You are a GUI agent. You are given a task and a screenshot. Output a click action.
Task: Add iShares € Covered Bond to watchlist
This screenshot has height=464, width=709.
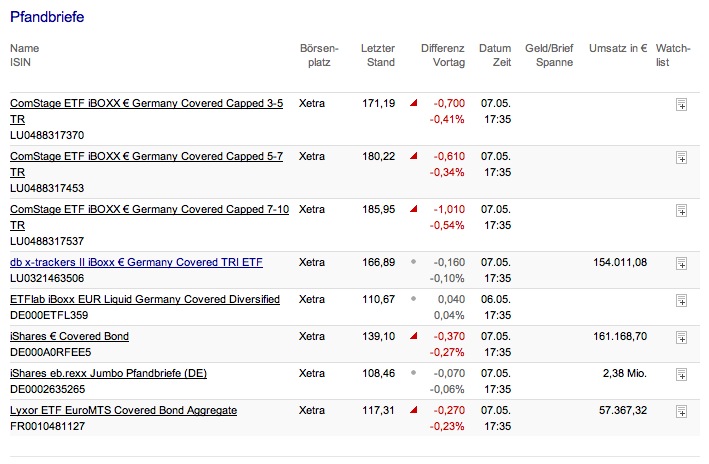coord(681,337)
